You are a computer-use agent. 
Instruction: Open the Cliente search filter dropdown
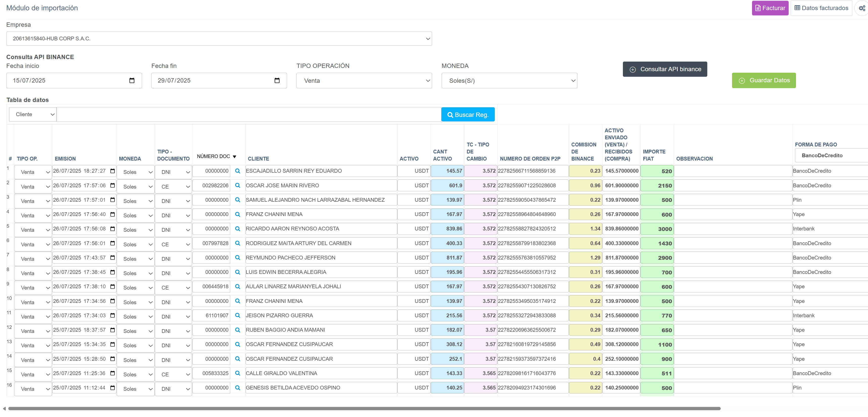click(x=33, y=114)
